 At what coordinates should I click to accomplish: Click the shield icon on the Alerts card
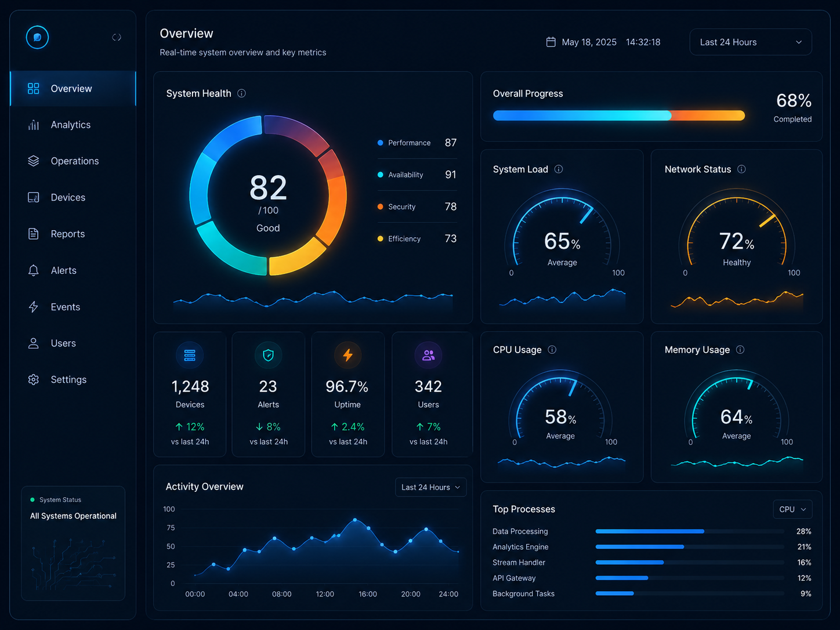point(268,355)
